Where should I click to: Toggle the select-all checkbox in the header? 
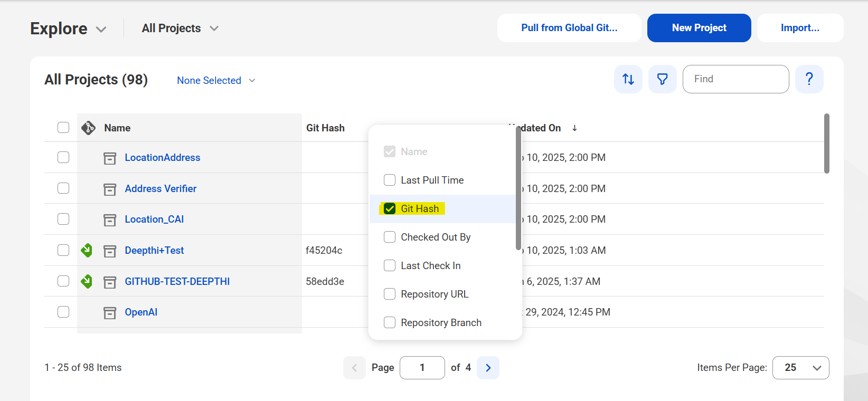click(x=63, y=127)
